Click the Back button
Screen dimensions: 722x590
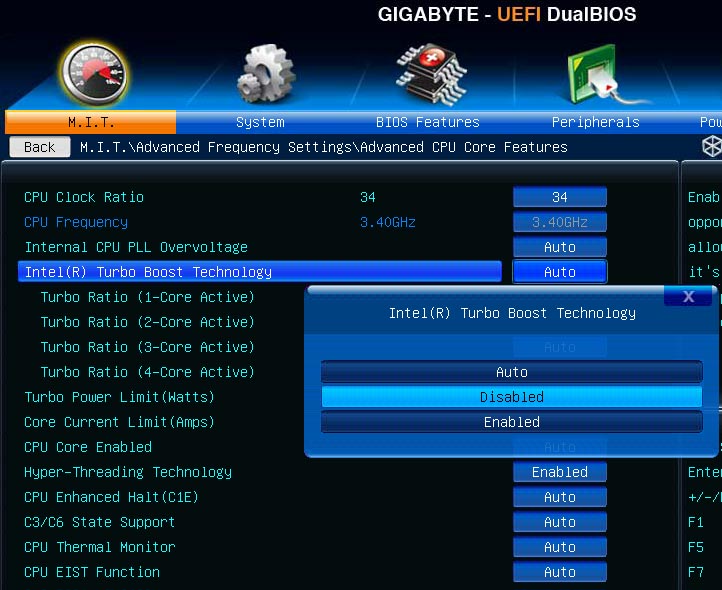click(x=40, y=147)
